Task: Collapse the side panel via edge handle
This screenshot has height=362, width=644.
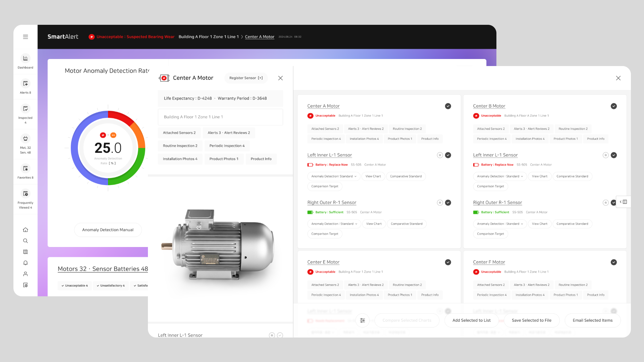Action: (623, 202)
